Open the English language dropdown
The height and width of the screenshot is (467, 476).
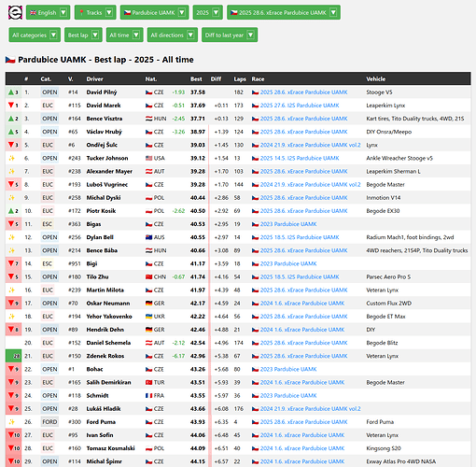49,12
